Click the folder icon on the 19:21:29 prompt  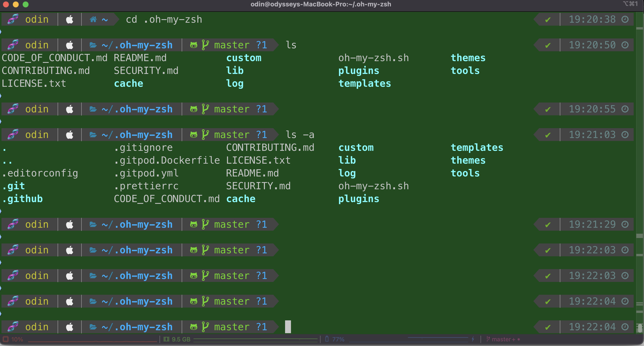[x=93, y=225]
